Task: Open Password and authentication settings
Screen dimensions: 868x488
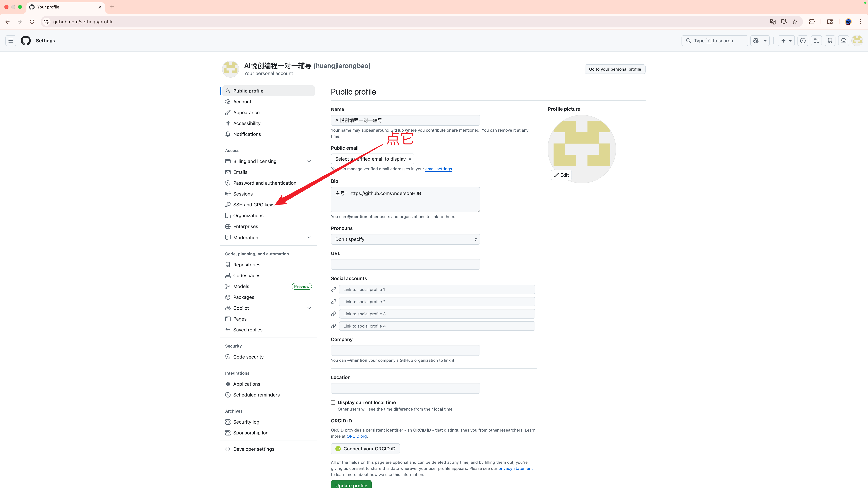Action: point(269,183)
